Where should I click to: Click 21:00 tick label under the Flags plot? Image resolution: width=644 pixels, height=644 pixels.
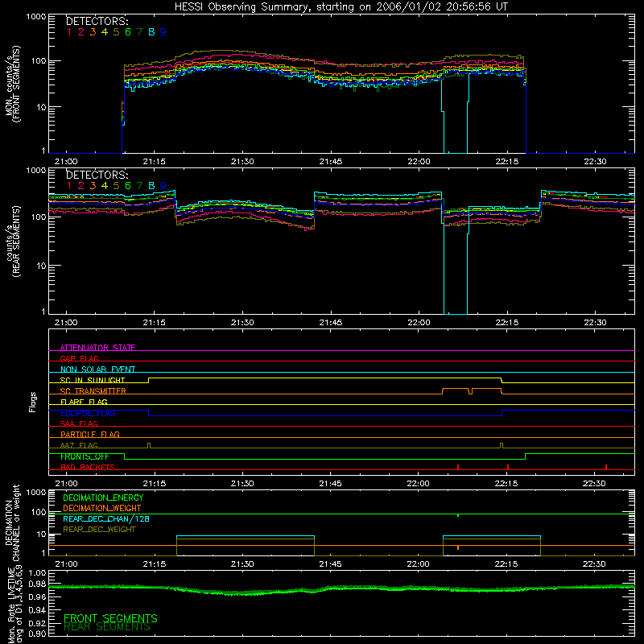pyautogui.click(x=66, y=484)
